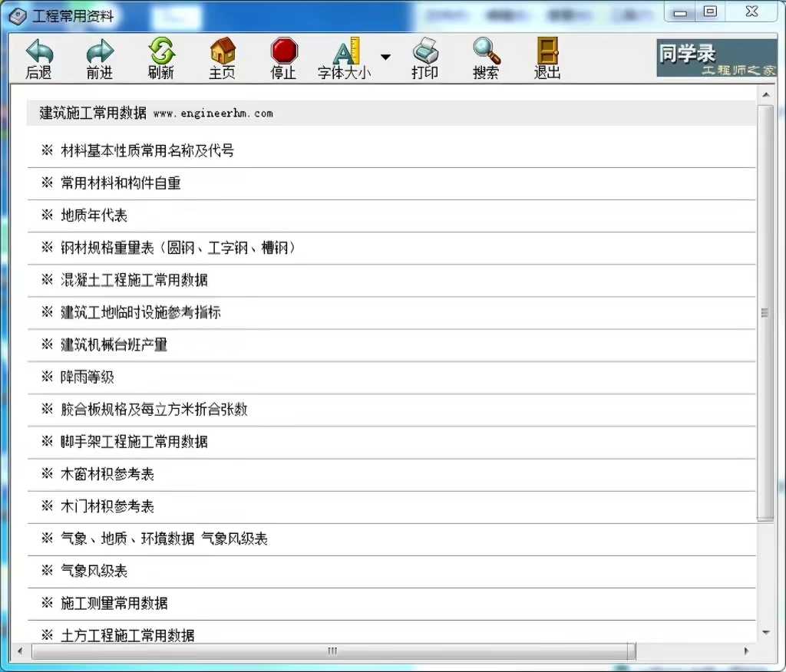Open the font size dropdown arrow
Screen dimensions: 786x672
pos(385,56)
